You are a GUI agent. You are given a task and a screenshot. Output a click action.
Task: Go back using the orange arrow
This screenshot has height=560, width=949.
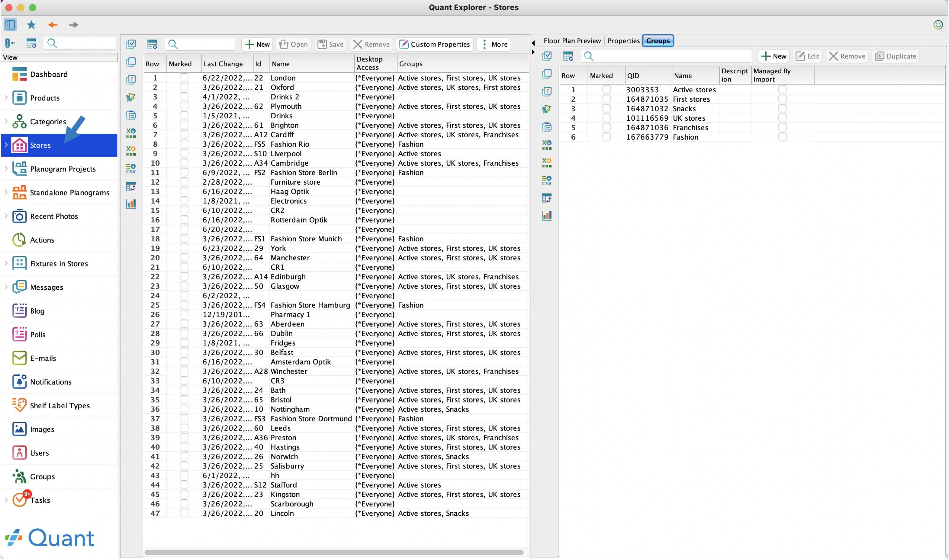[x=53, y=25]
